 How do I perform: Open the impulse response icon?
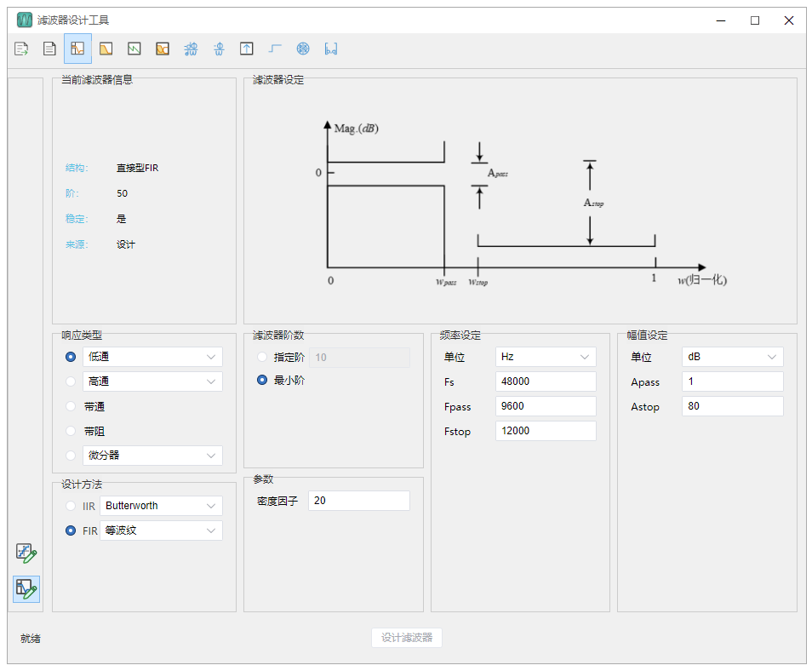tap(247, 49)
